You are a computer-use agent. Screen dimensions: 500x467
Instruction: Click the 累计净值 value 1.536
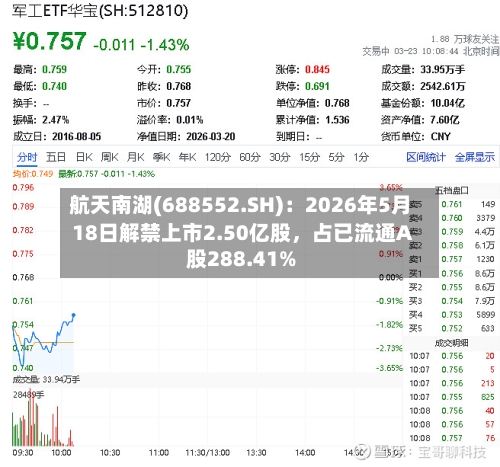pos(337,120)
